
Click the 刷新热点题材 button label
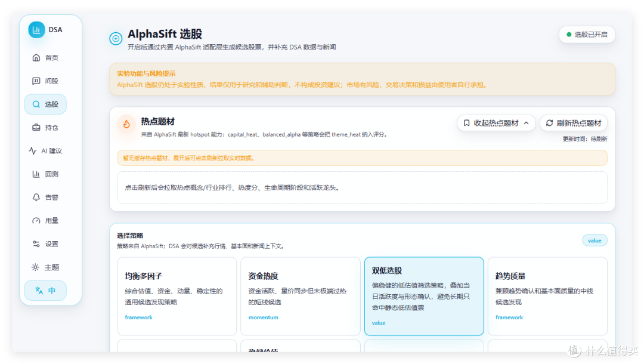(579, 123)
